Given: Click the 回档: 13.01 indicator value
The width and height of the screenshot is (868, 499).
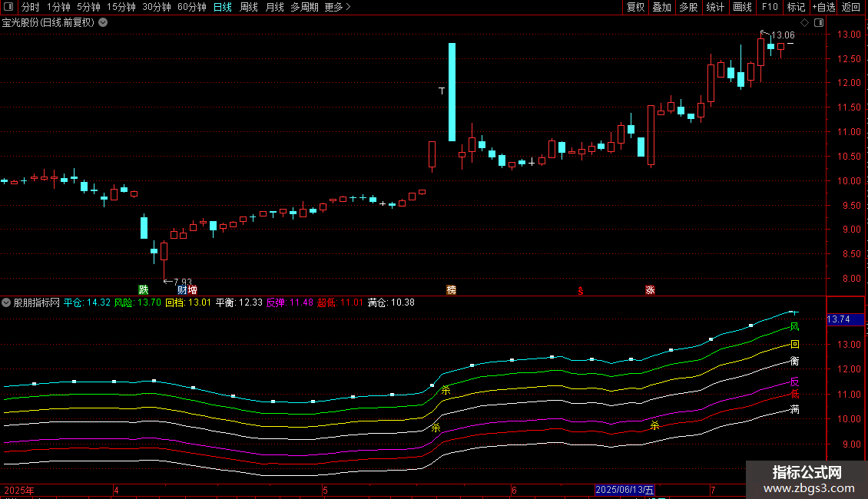Looking at the screenshot, I should point(188,302).
